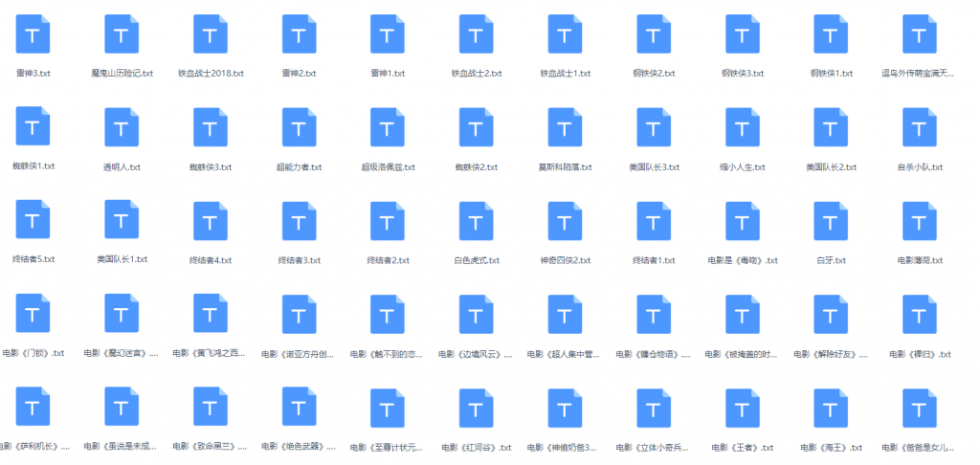
Task: Select the 终结者5.txt file icon
Action: 33,219
